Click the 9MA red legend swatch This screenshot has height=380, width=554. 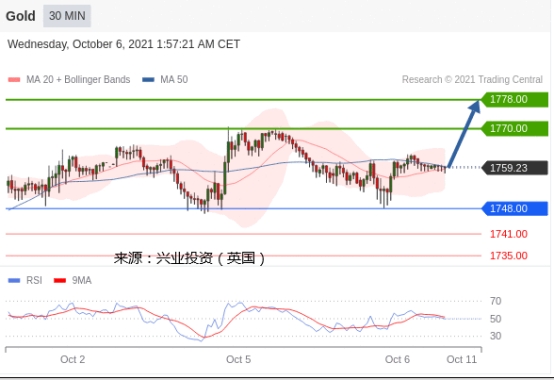(x=60, y=281)
